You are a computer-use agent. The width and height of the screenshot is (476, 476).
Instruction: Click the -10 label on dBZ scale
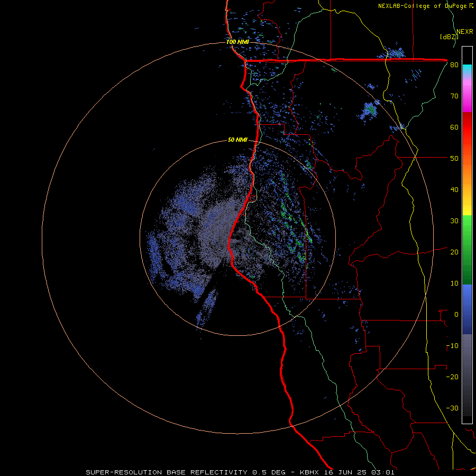[x=452, y=346]
